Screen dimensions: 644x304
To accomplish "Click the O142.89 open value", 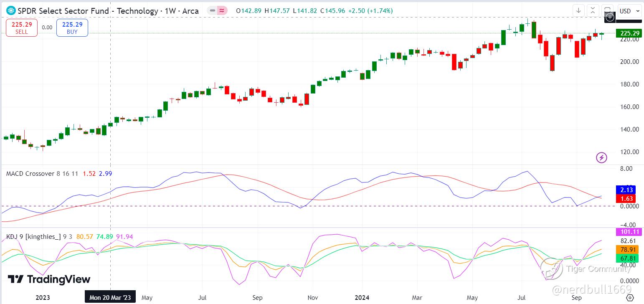I will click(248, 11).
